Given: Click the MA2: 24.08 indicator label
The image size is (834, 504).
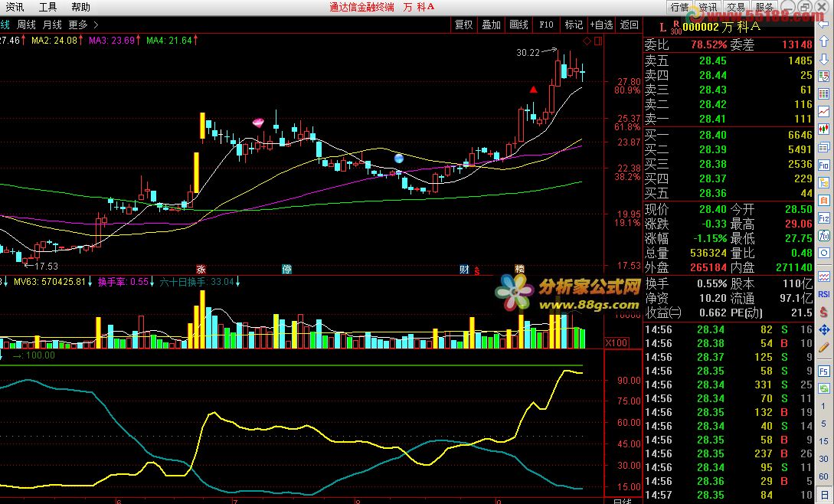Looking at the screenshot, I should point(55,40).
